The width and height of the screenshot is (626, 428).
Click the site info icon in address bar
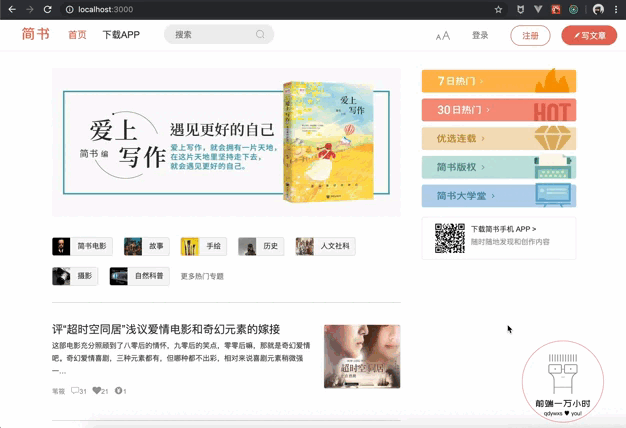tap(69, 10)
